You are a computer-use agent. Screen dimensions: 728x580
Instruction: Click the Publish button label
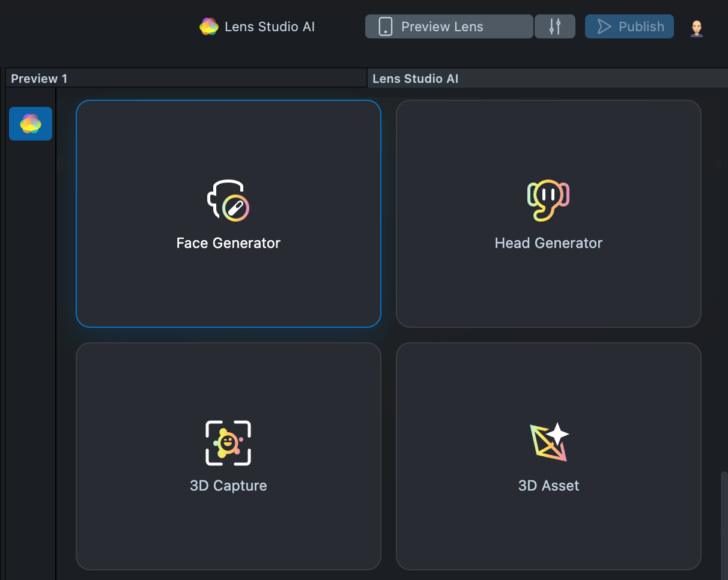pyautogui.click(x=641, y=26)
